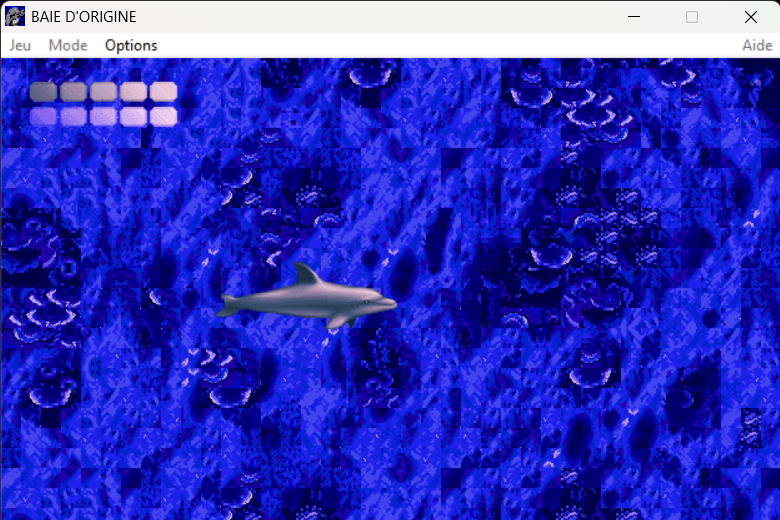
Task: Open the Aide help menu
Action: [x=756, y=45]
